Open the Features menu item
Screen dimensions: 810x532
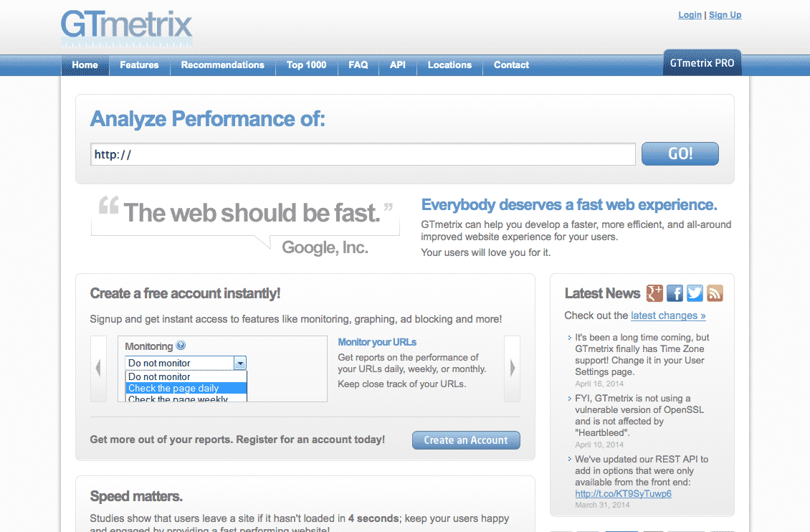point(139,65)
